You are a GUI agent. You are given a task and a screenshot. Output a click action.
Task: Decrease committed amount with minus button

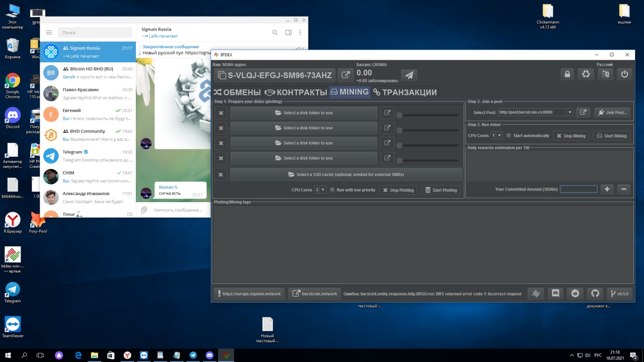(624, 189)
